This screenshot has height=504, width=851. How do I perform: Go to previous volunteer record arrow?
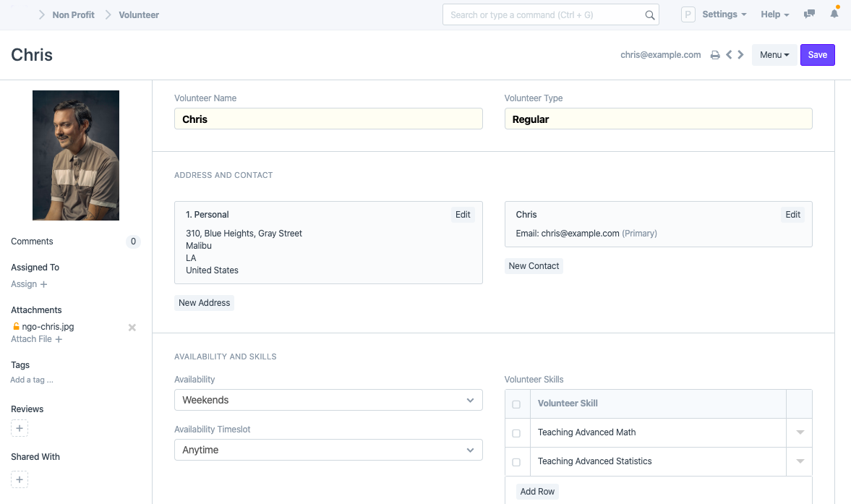coord(729,55)
